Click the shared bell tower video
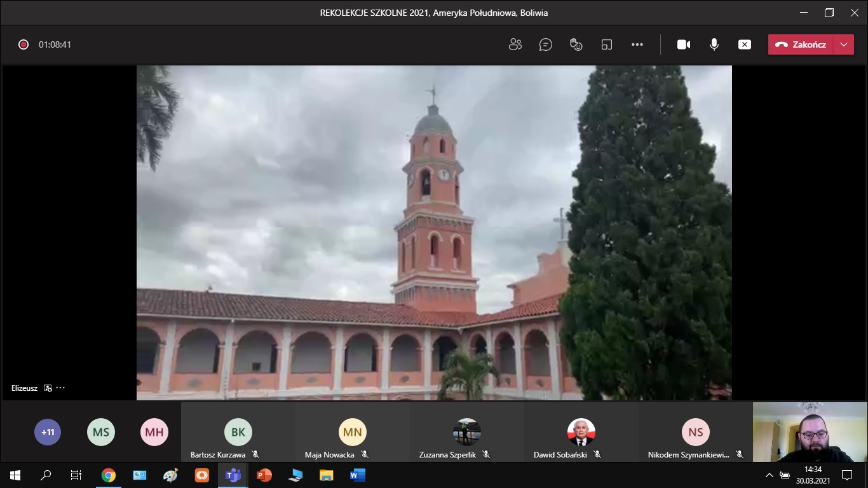 (x=434, y=233)
